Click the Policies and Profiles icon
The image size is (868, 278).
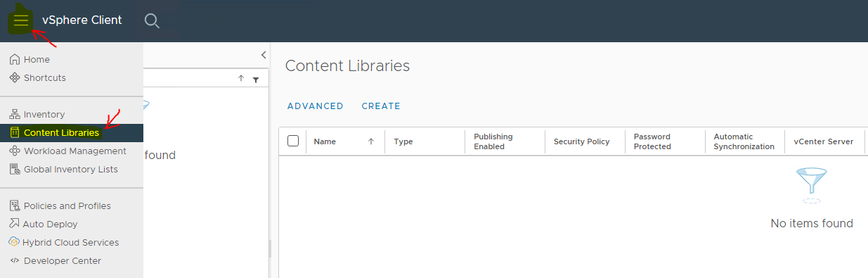[x=15, y=206]
